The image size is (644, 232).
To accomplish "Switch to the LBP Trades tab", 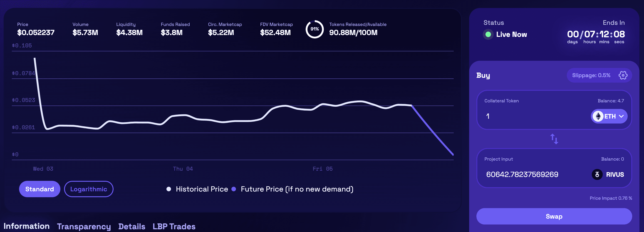I will coord(174,227).
